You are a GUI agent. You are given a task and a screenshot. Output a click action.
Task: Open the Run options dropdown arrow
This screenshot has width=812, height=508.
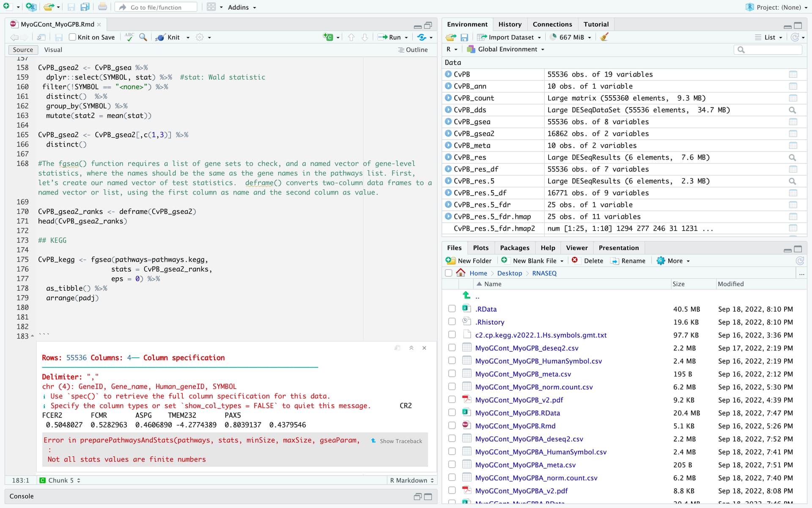pyautogui.click(x=406, y=38)
